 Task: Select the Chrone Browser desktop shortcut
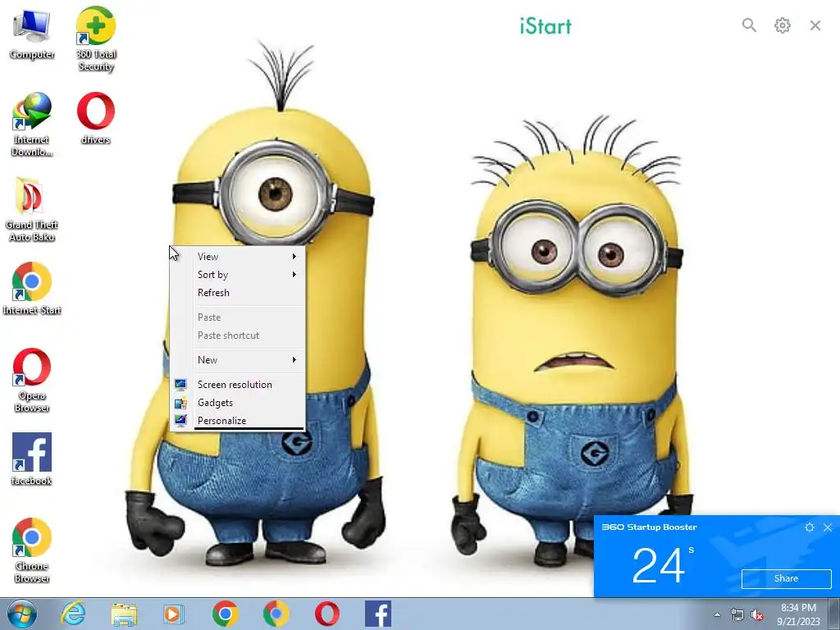(32, 550)
